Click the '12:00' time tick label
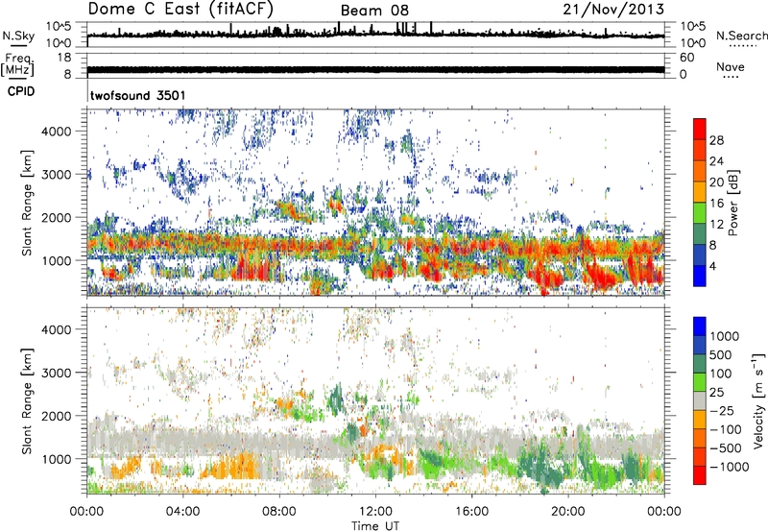Viewport: 768px width, 532px height. click(375, 512)
